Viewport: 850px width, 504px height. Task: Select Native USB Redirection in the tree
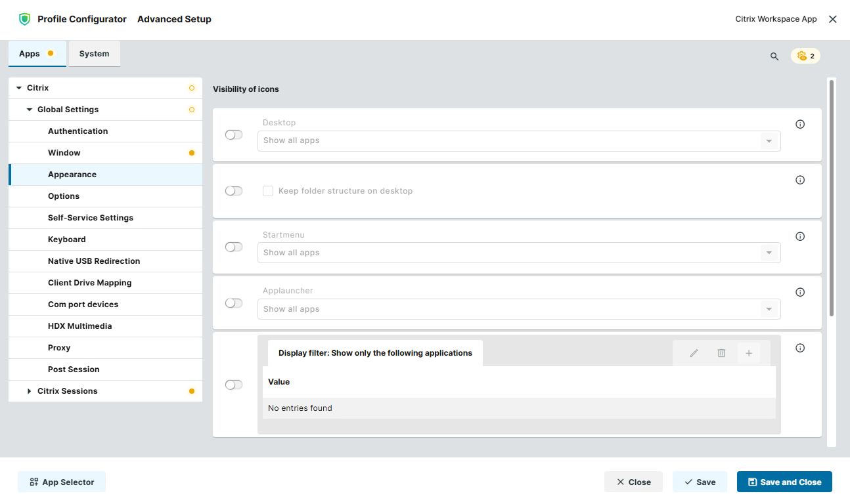pos(105,261)
